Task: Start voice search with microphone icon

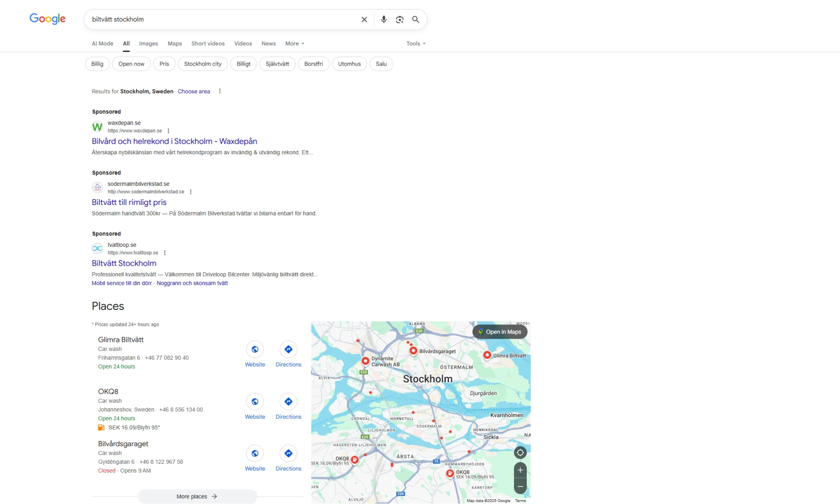Action: 384,20
